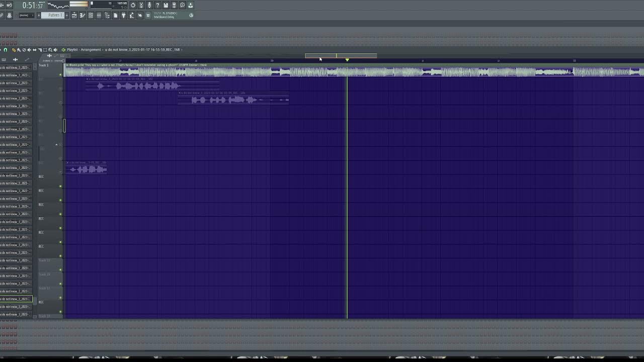
Task: Toggle the Playlist snap magnet
Action: [6, 50]
